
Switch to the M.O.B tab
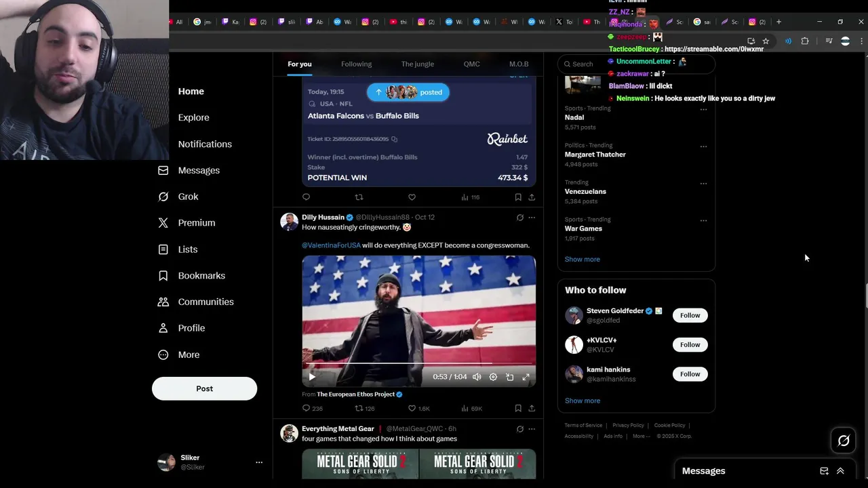point(519,64)
